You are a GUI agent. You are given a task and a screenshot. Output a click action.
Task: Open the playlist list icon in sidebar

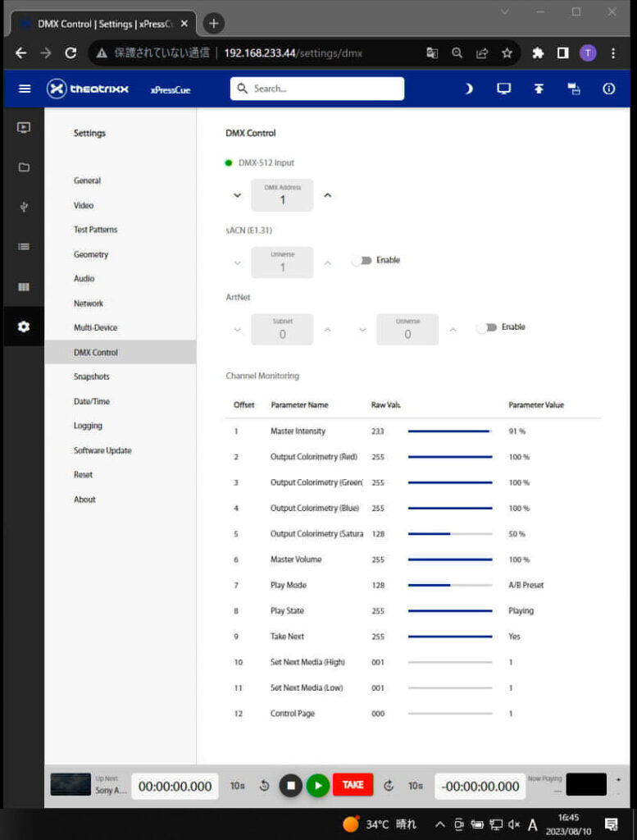pyautogui.click(x=24, y=246)
